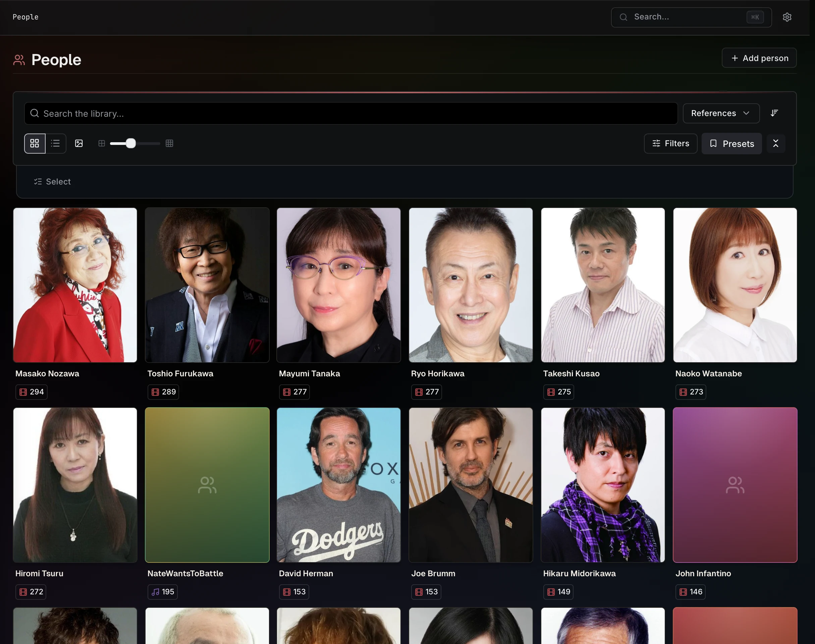
Task: Toggle image display icon
Action: click(79, 143)
